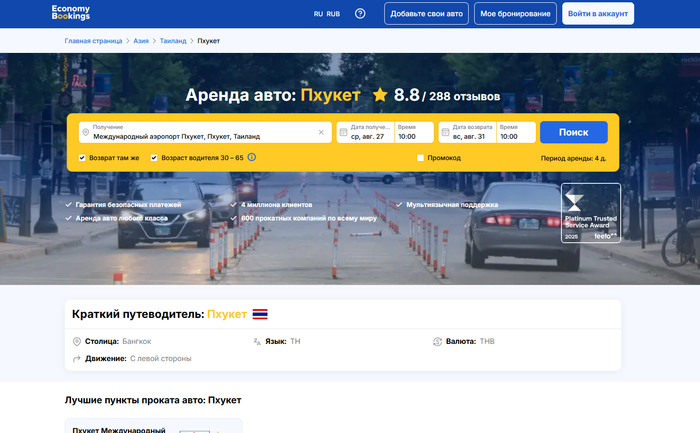Toggle the Возраст водителя 30 – 65 checkbox
This screenshot has height=433, width=700.
coord(154,158)
